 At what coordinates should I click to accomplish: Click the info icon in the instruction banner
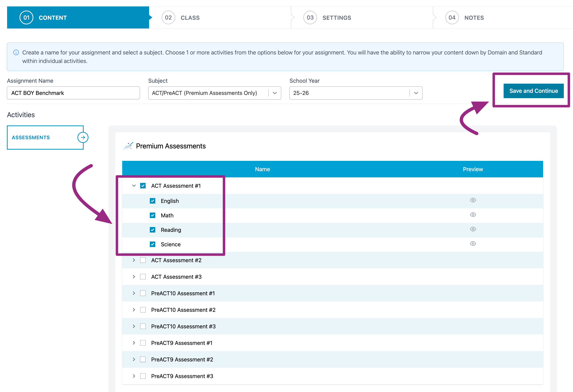click(16, 53)
